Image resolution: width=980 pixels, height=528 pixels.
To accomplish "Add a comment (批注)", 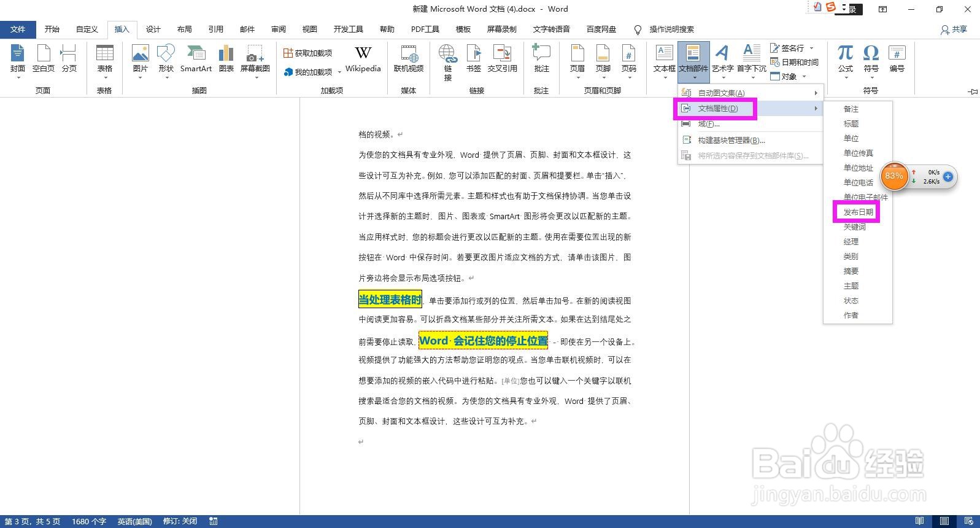I will (x=541, y=59).
